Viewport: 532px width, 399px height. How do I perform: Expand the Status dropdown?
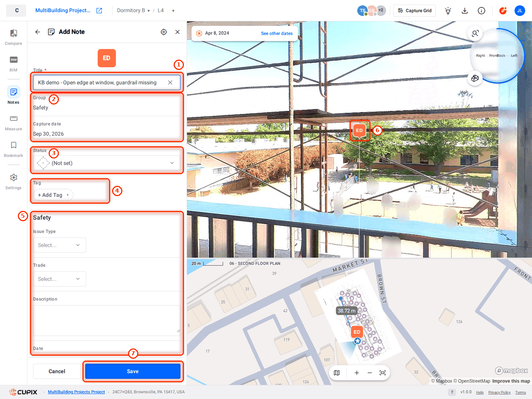coord(107,163)
